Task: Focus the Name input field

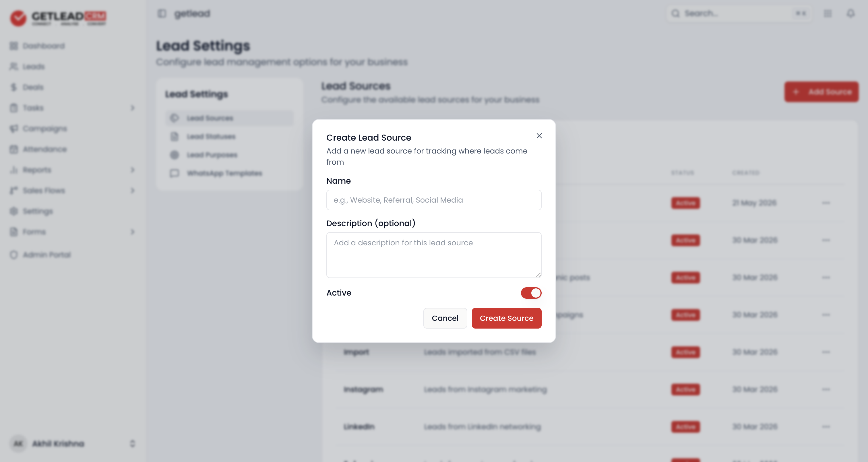Action: tap(434, 200)
